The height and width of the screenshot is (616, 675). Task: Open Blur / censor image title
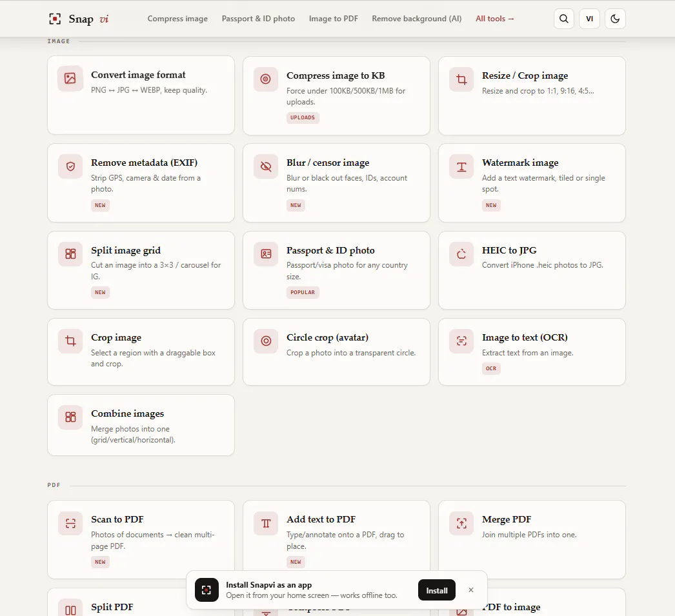tap(328, 163)
